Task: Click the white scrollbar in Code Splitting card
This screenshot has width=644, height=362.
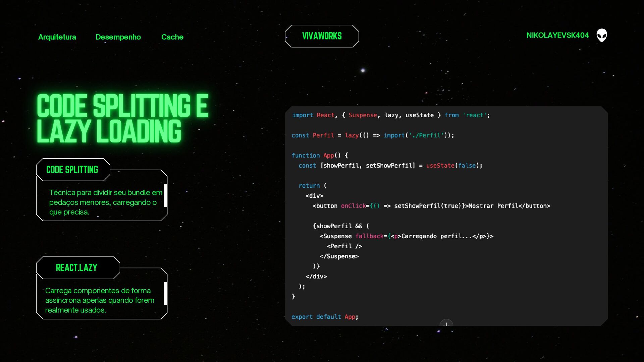Action: coord(165,195)
